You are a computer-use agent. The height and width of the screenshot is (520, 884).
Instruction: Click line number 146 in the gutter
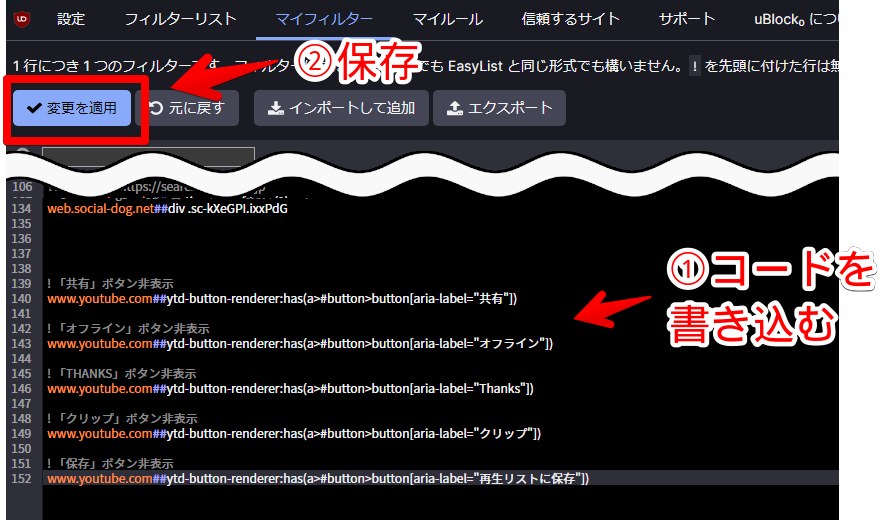(x=21, y=389)
